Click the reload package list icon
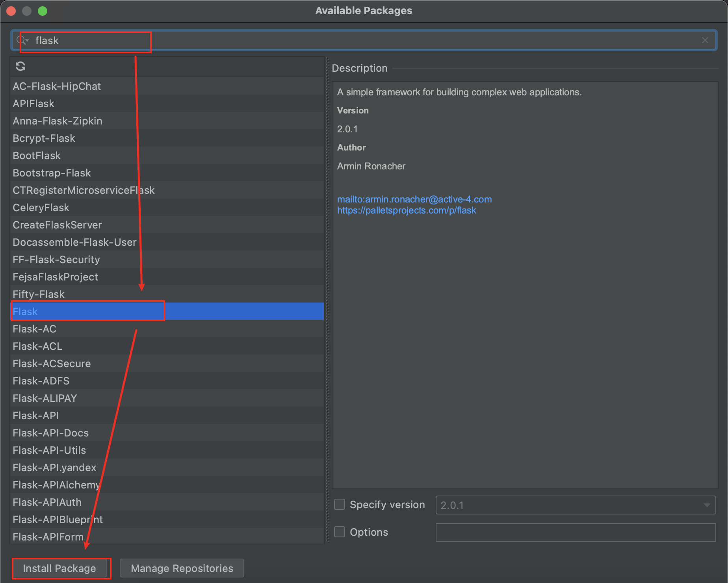This screenshot has width=728, height=583. [20, 66]
